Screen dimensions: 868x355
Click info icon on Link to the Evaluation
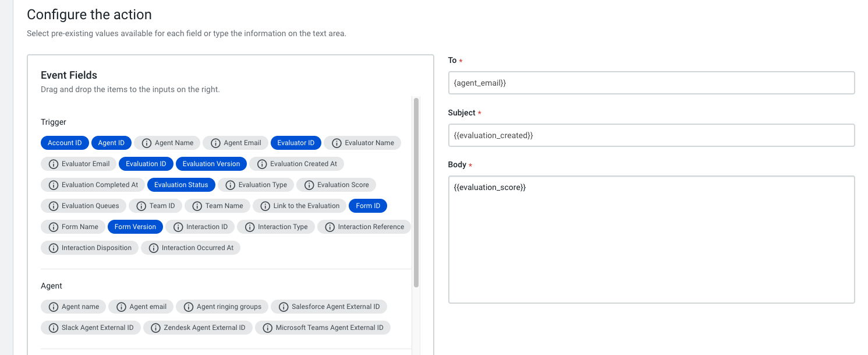point(265,206)
